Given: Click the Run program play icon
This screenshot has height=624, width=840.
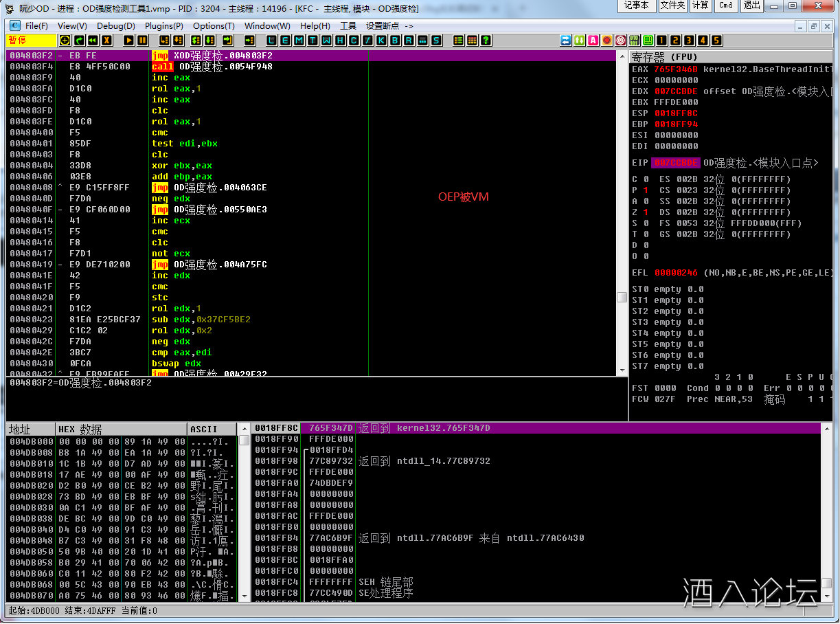Looking at the screenshot, I should (128, 41).
